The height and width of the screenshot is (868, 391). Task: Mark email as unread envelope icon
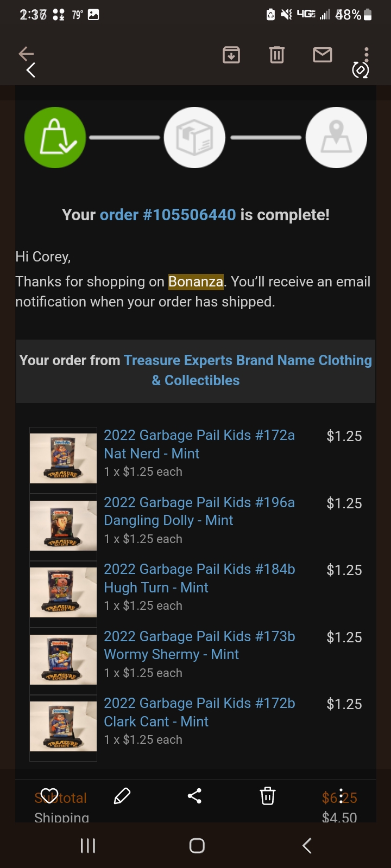[323, 55]
